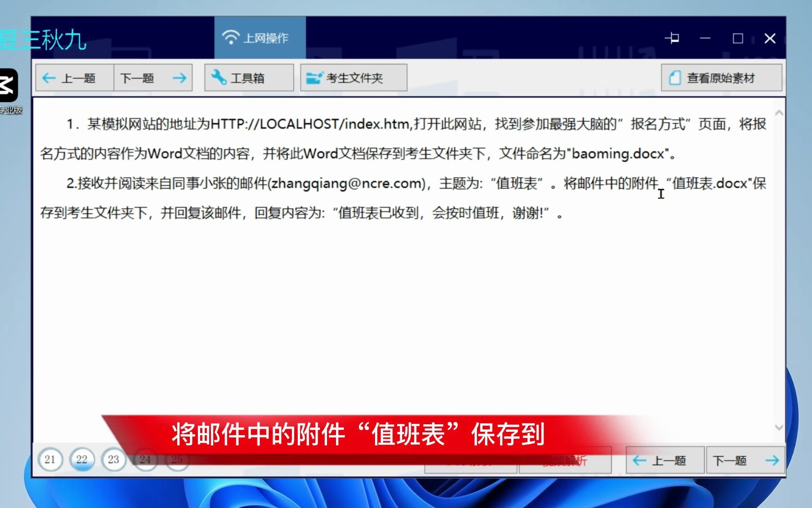Select the 上网操作 tab
The width and height of the screenshot is (812, 508).
tap(260, 38)
